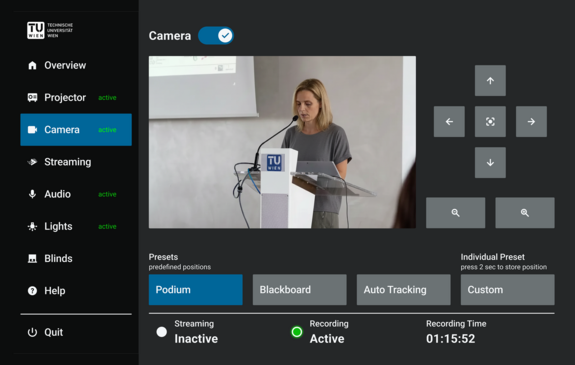The width and height of the screenshot is (575, 365).
Task: Pan camera left with the left arrow
Action: (449, 122)
